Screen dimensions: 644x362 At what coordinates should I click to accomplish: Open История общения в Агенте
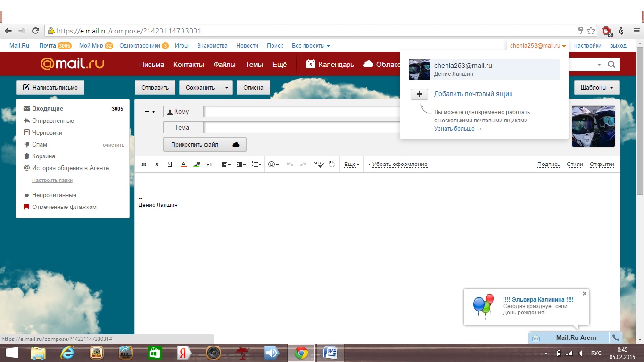(x=70, y=168)
